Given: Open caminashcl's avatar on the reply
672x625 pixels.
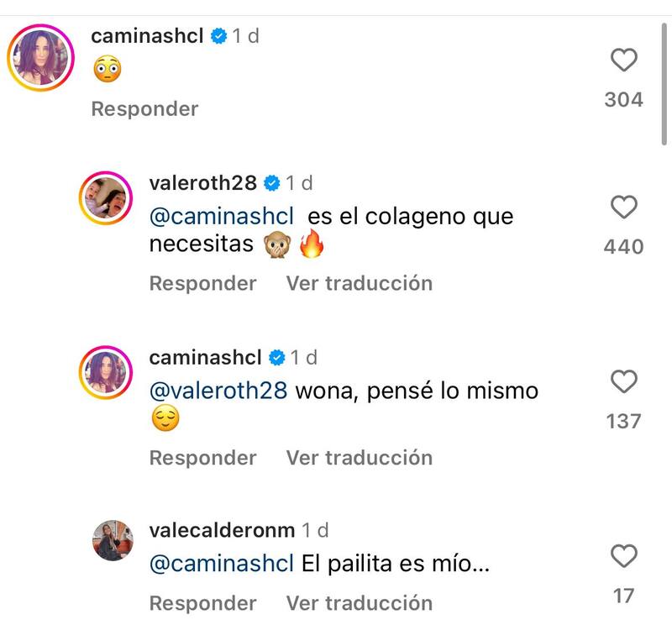Looking at the screenshot, I should click(x=107, y=373).
